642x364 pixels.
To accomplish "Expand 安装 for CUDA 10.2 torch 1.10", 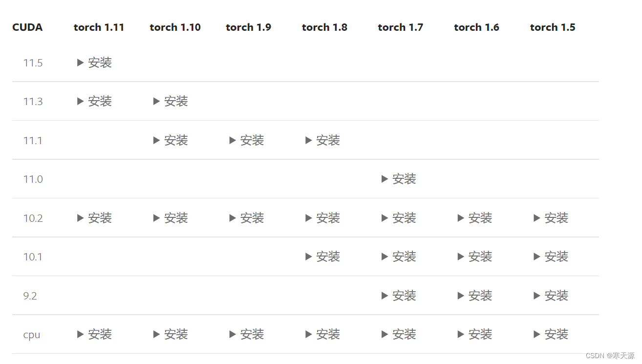I will coord(171,218).
